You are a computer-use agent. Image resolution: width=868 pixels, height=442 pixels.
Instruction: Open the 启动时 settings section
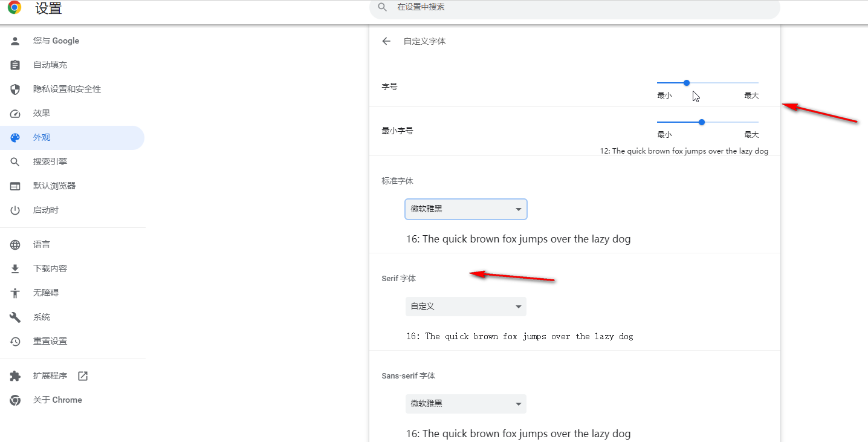click(x=73, y=210)
